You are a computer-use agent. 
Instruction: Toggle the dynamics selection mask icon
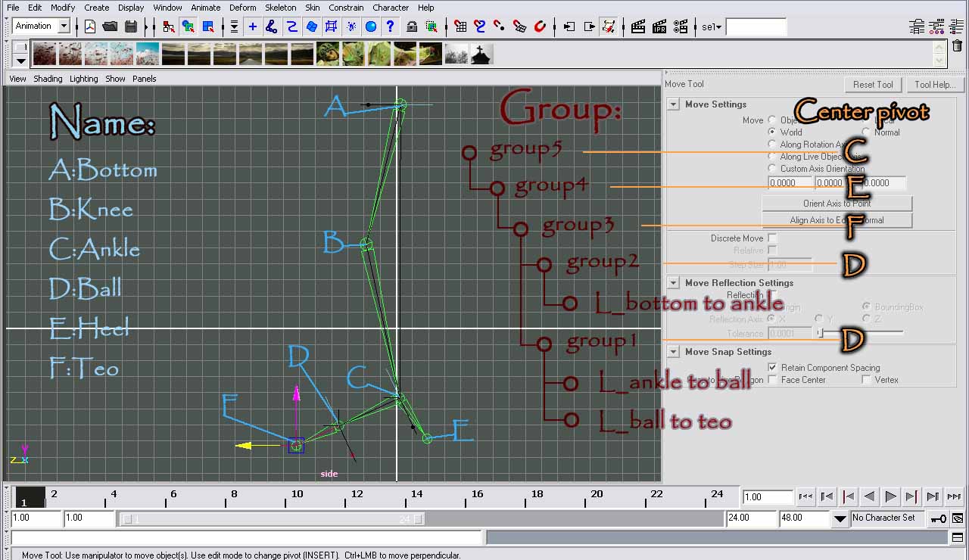coord(351,26)
